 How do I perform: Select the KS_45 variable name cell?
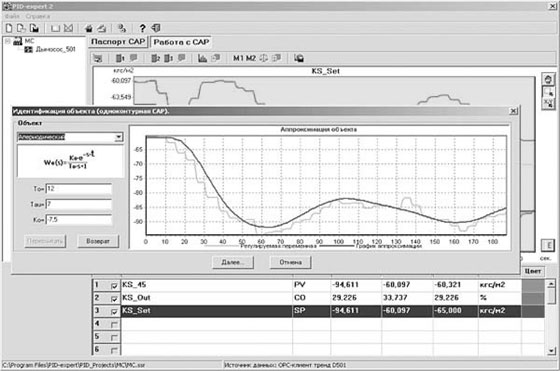(x=207, y=285)
